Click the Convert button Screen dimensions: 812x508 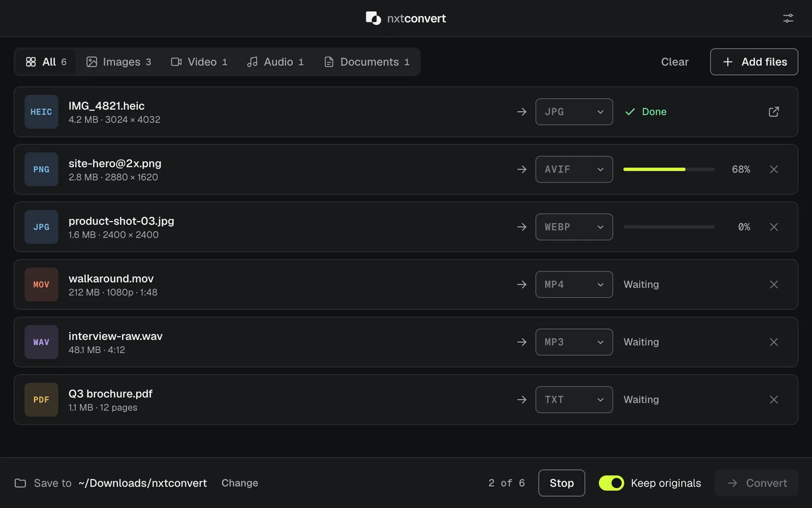click(x=756, y=483)
